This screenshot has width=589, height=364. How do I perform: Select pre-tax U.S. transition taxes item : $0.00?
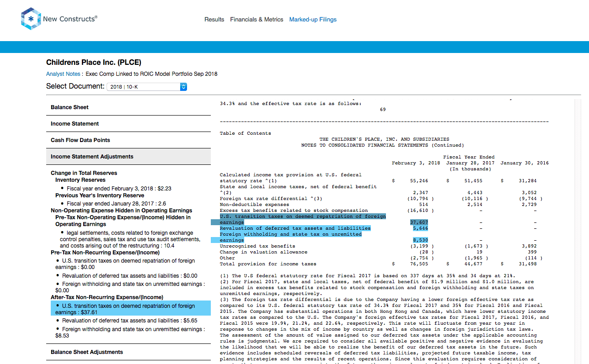point(125,264)
